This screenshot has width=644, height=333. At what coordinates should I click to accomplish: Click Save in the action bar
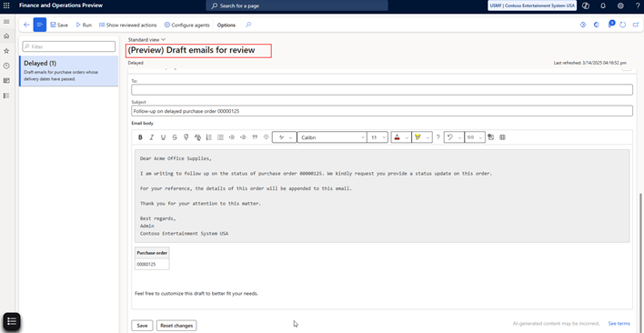(59, 25)
